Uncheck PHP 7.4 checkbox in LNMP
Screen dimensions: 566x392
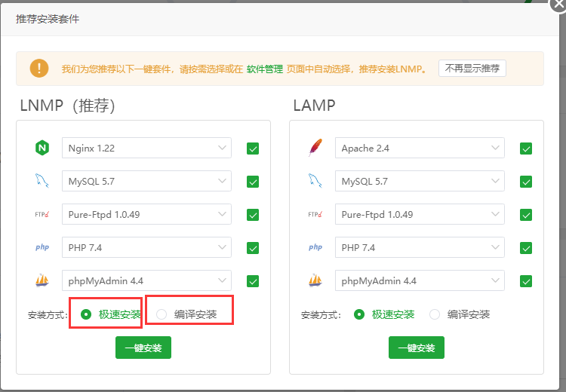point(253,248)
